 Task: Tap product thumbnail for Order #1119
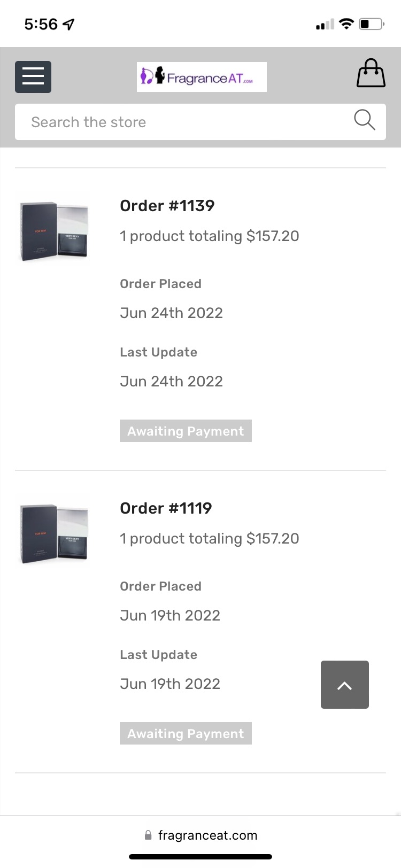54,534
